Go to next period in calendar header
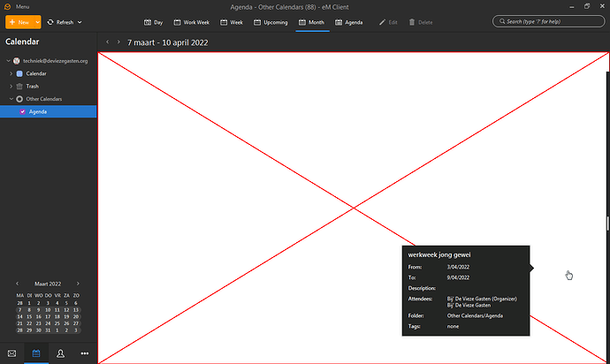This screenshot has height=364, width=610. [x=118, y=42]
